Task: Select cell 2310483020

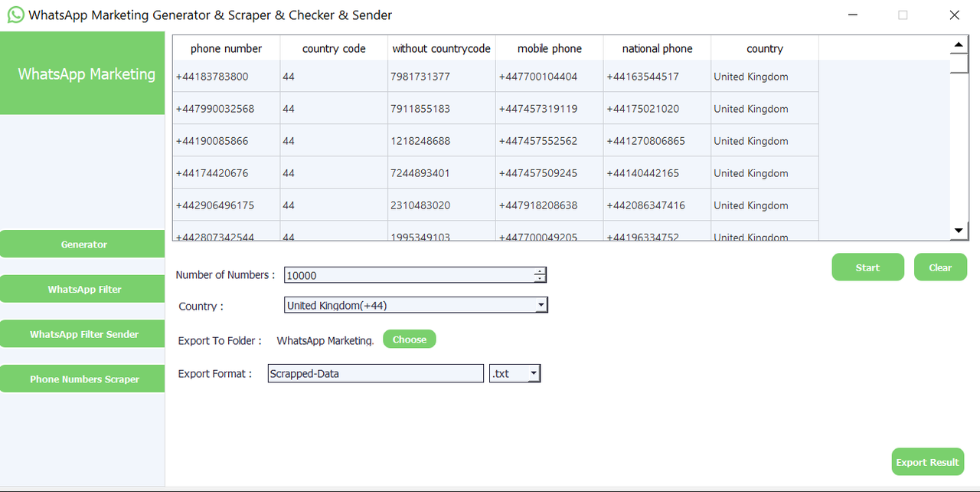Action: tap(442, 205)
